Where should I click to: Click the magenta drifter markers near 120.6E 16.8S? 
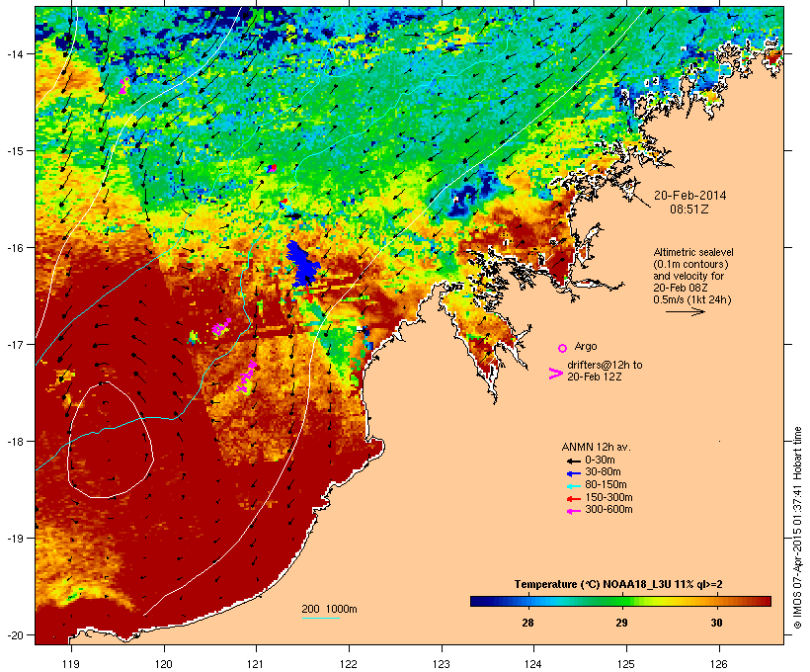[221, 328]
